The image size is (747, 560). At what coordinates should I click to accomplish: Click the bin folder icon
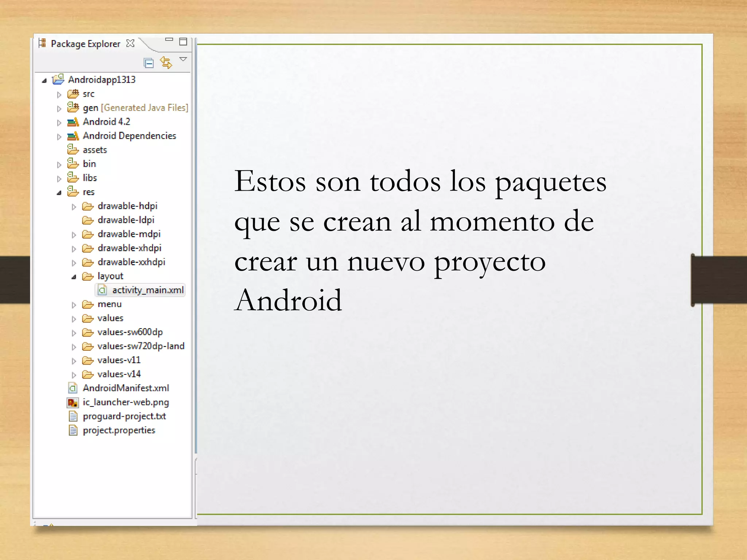click(73, 163)
